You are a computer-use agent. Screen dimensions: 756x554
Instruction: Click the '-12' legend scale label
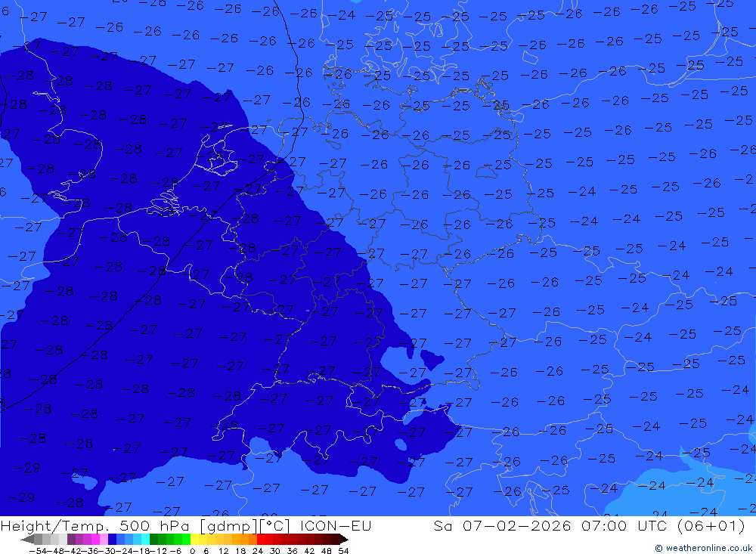click(x=159, y=551)
